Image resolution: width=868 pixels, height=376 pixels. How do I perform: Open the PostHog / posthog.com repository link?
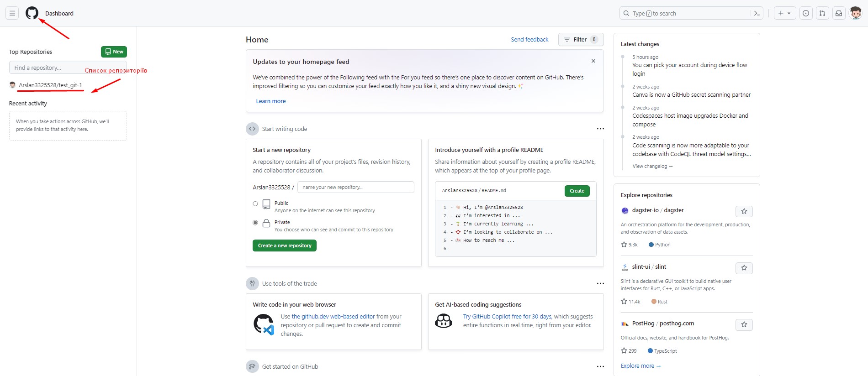(x=663, y=324)
